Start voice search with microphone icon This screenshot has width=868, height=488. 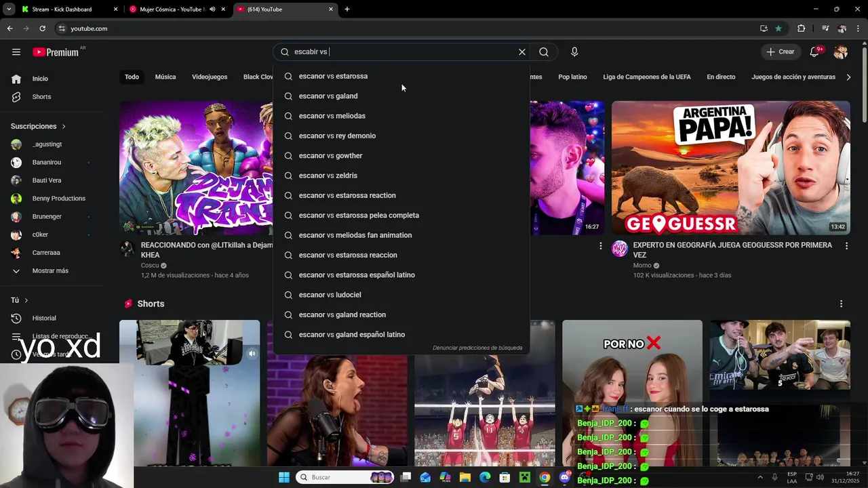click(x=574, y=52)
